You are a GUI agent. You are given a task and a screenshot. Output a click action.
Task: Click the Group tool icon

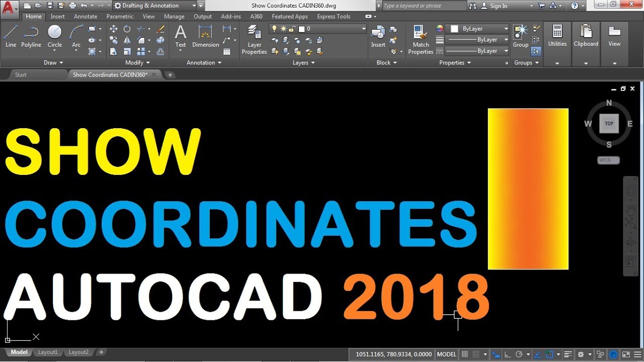click(x=520, y=36)
